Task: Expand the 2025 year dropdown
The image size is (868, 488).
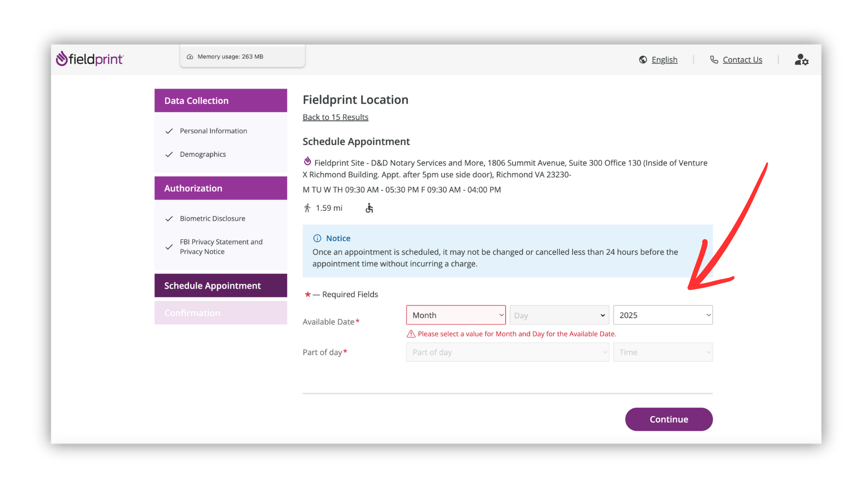Action: pos(663,315)
